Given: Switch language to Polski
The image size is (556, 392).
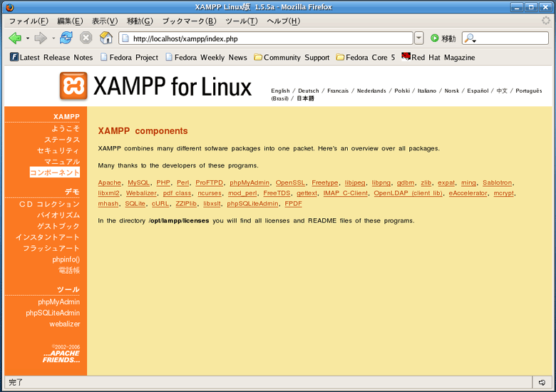Looking at the screenshot, I should point(402,91).
